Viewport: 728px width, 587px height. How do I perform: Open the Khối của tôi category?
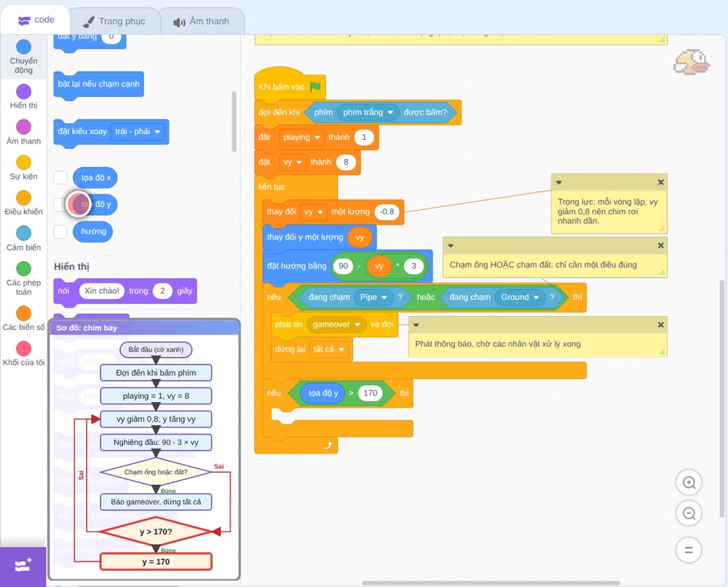24,354
